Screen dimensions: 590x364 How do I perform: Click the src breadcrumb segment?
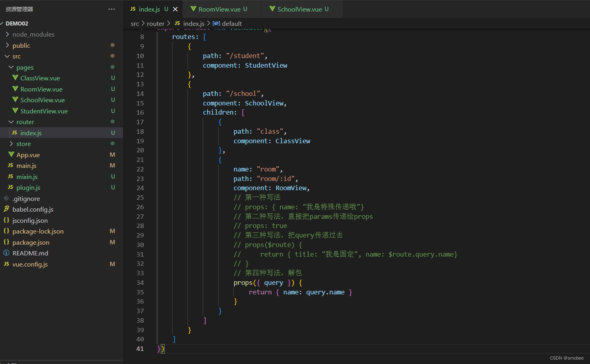coord(135,24)
